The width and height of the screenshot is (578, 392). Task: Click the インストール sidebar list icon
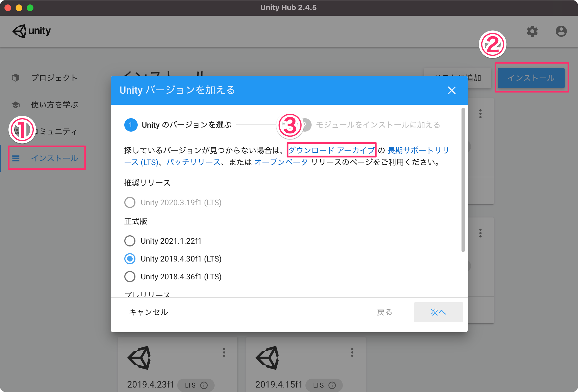16,158
